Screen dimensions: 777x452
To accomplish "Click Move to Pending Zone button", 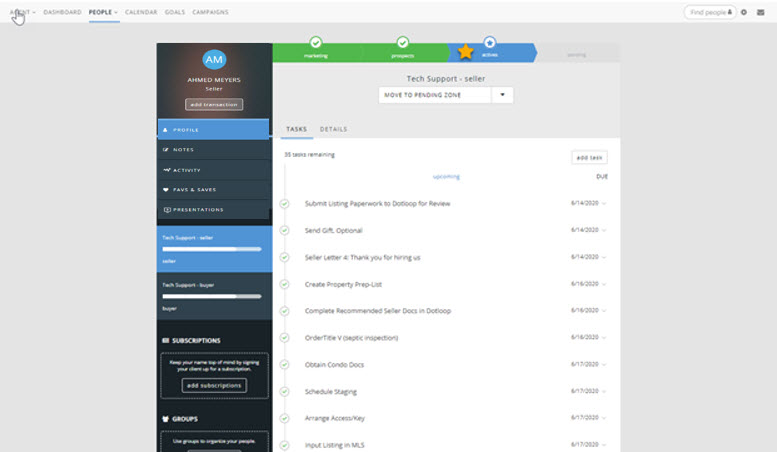I will tap(435, 95).
